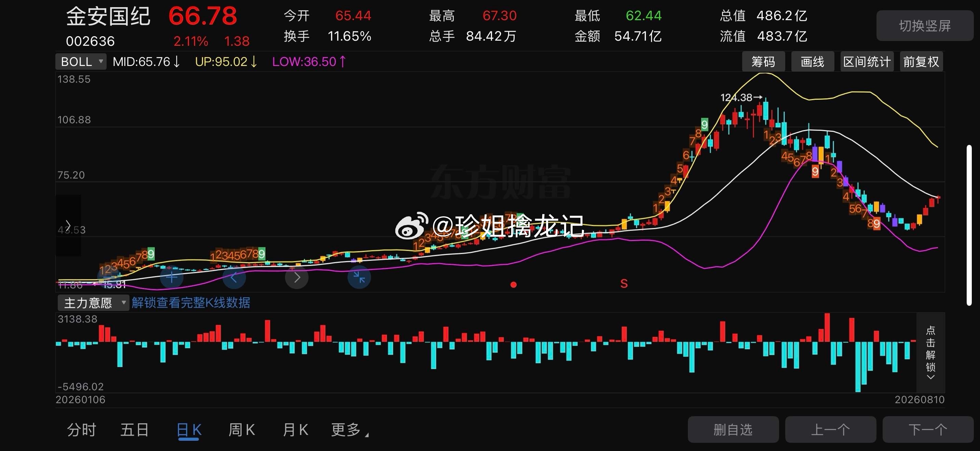Screen dimensions: 980x451
Task: Click the 换手 value 11.65%
Action: [349, 36]
